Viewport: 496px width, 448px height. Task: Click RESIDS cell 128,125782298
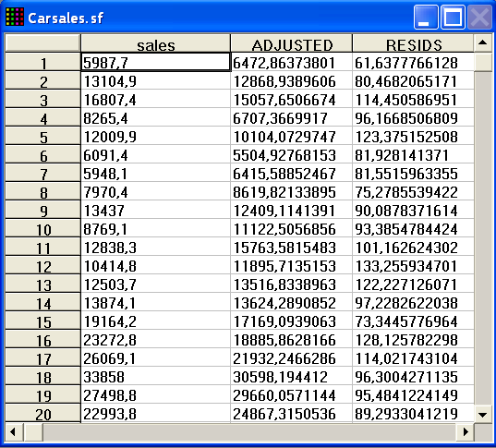413,339
